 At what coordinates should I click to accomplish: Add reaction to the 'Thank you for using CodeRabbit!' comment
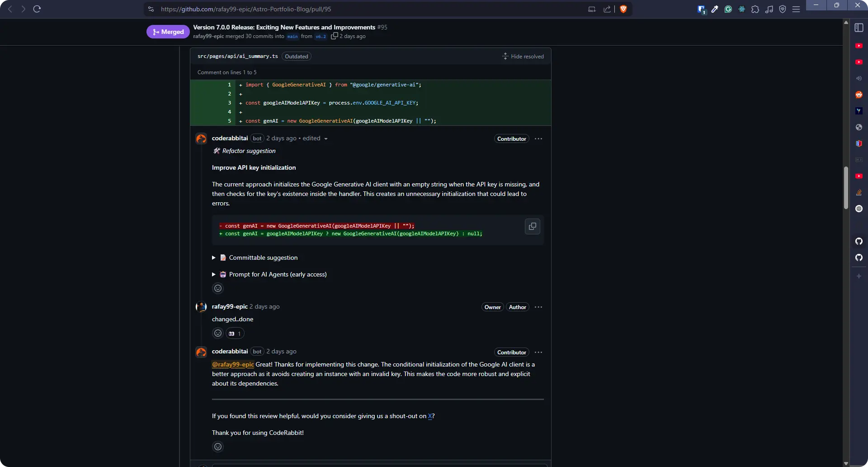218,447
